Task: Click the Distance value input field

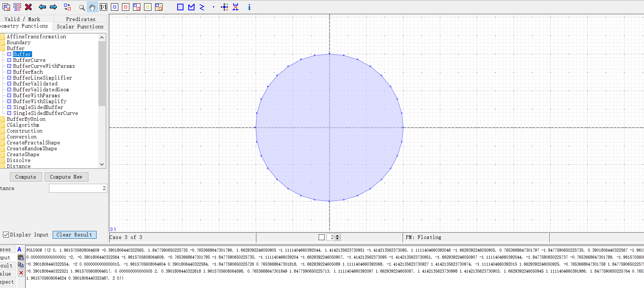Action: click(x=78, y=188)
